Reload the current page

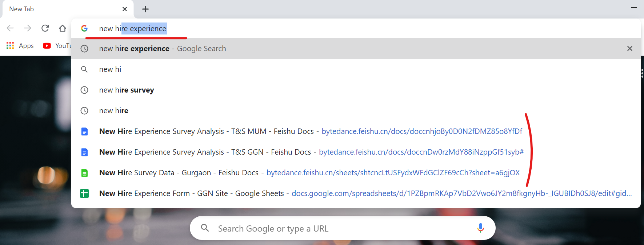click(x=45, y=28)
